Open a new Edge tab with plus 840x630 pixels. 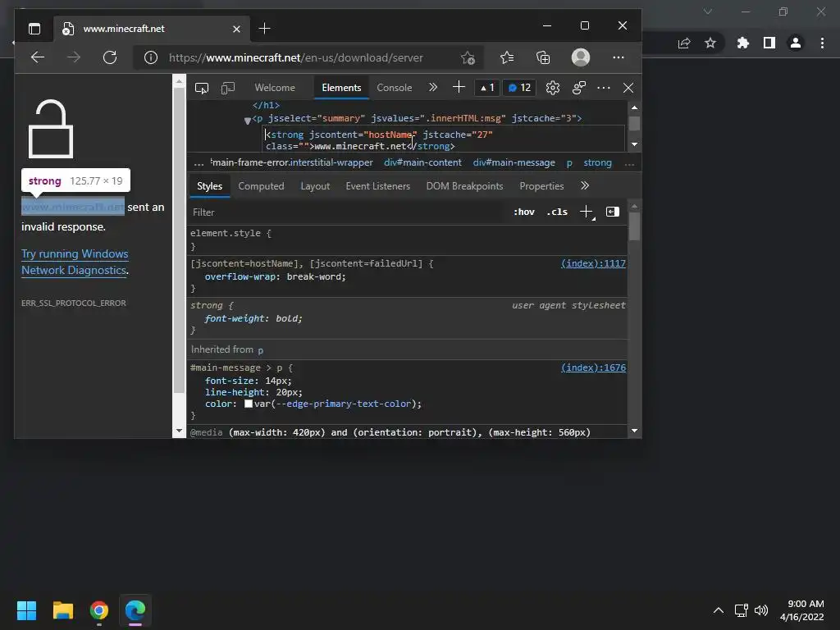[x=265, y=29]
